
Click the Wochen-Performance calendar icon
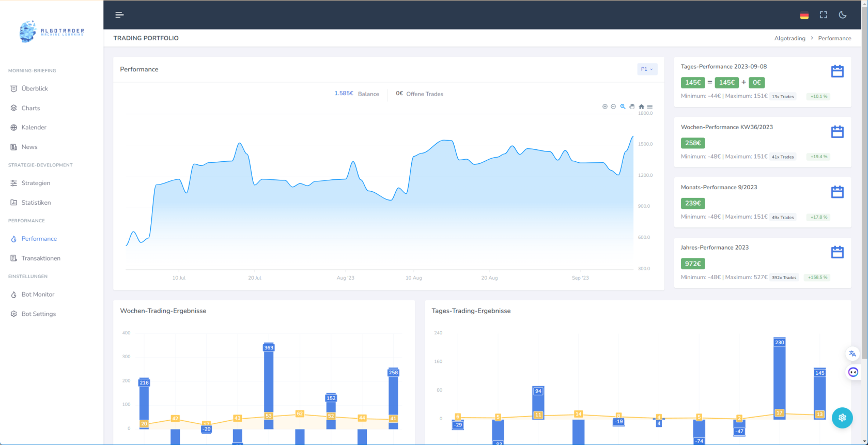[x=838, y=132]
